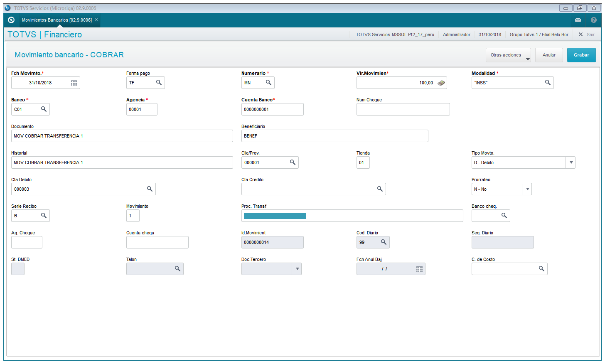This screenshot has width=605, height=364.
Task: Expand Prorrateo dropdown
Action: [527, 189]
